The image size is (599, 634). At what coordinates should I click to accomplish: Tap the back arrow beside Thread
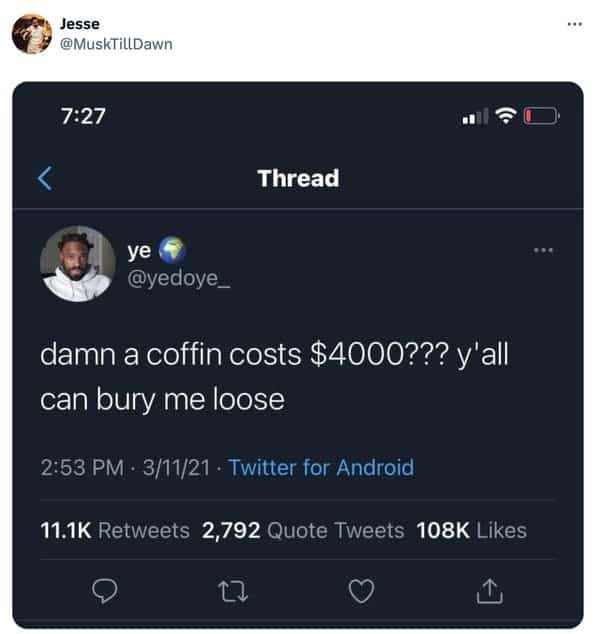(45, 178)
